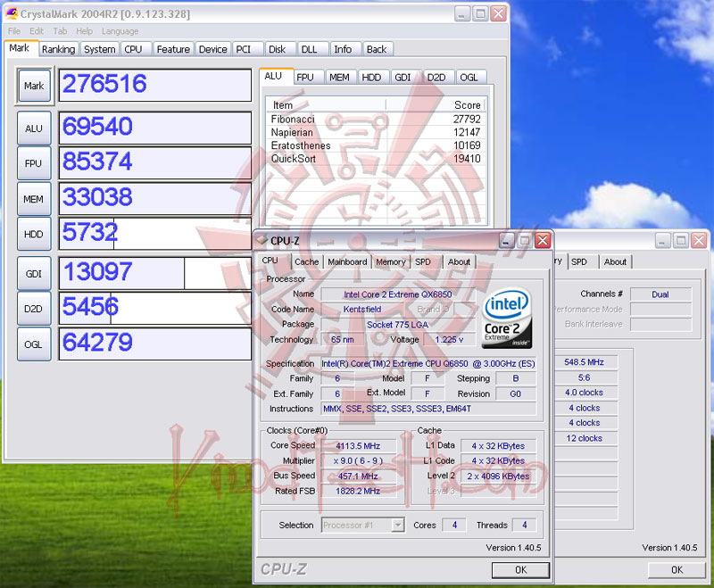Run the full Mark benchmark button
This screenshot has width=714, height=588.
34,86
